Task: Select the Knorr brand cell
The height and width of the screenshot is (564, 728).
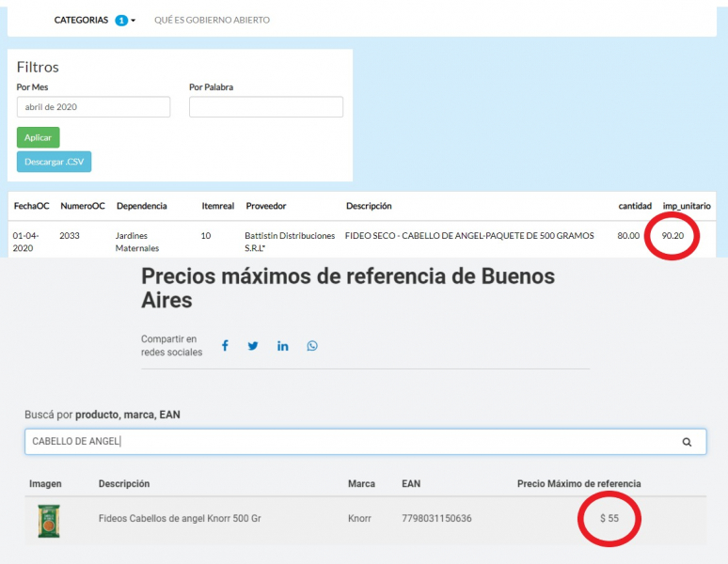Action: point(360,519)
